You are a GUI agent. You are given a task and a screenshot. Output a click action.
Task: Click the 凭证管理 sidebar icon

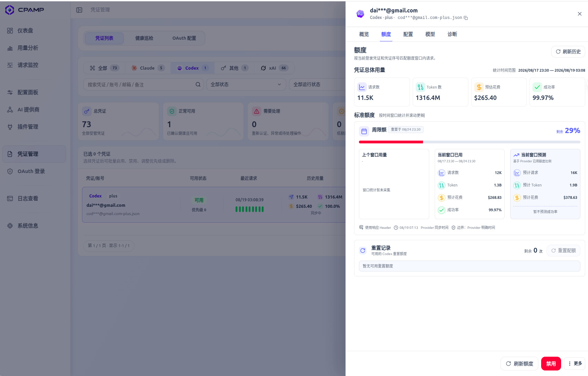pos(10,154)
